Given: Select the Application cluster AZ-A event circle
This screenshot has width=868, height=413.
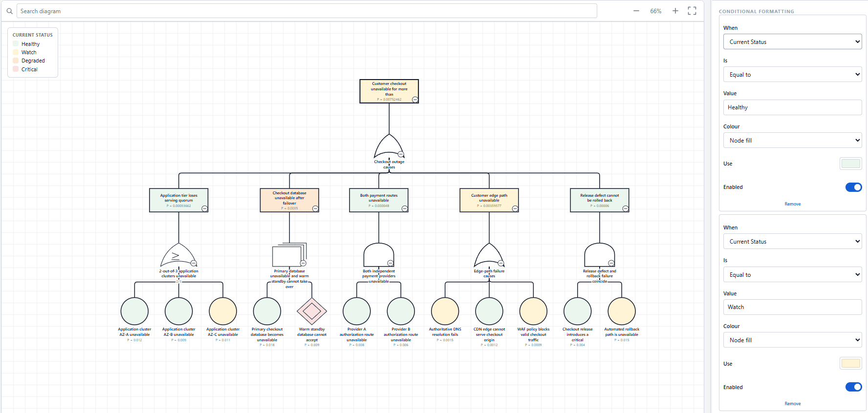Looking at the screenshot, I should point(134,311).
